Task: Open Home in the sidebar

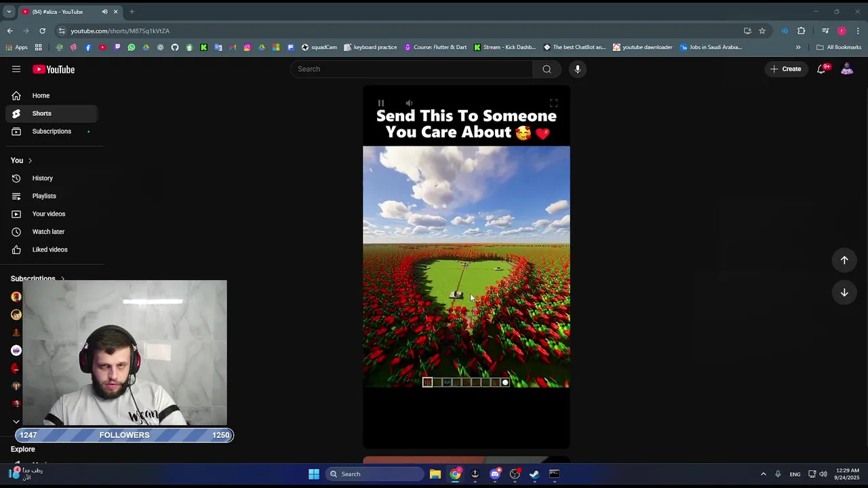Action: tap(52, 96)
